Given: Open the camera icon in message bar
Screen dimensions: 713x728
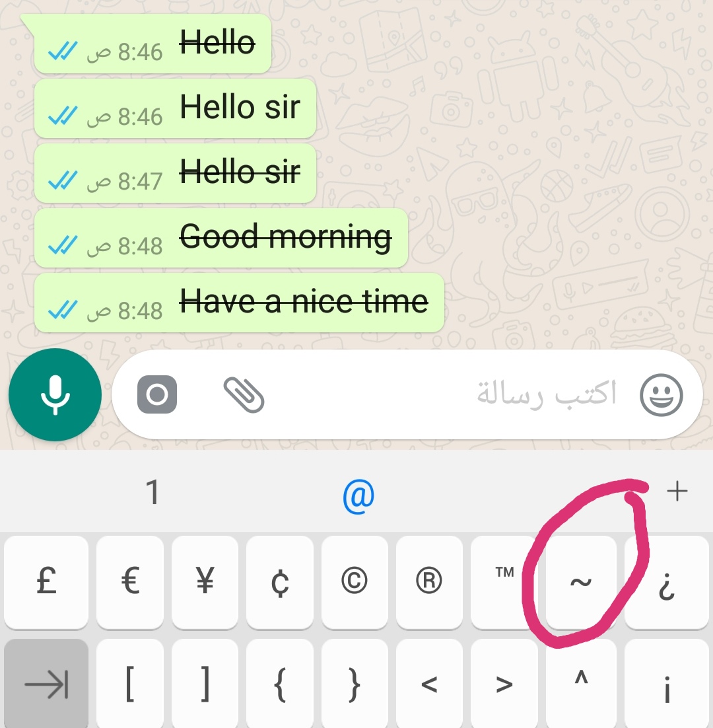Looking at the screenshot, I should pos(157,394).
